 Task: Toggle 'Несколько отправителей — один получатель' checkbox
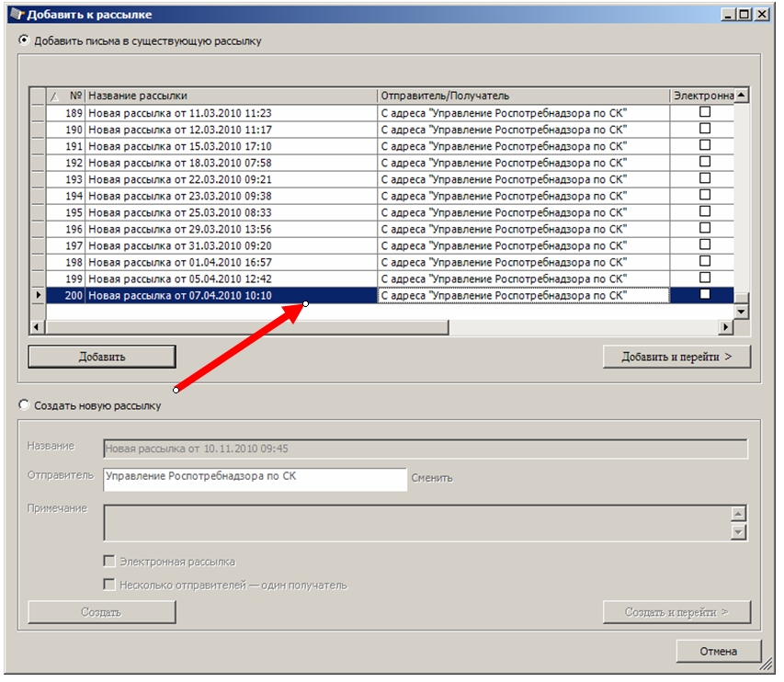109,584
